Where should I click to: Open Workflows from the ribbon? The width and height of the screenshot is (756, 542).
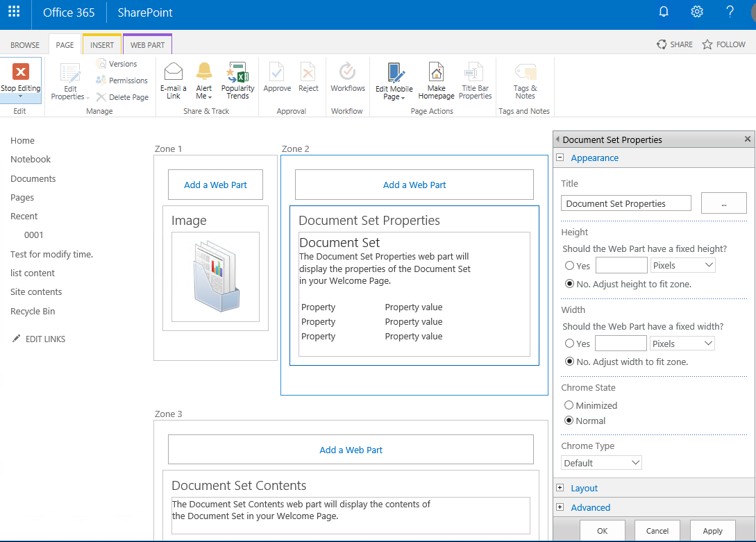click(348, 78)
